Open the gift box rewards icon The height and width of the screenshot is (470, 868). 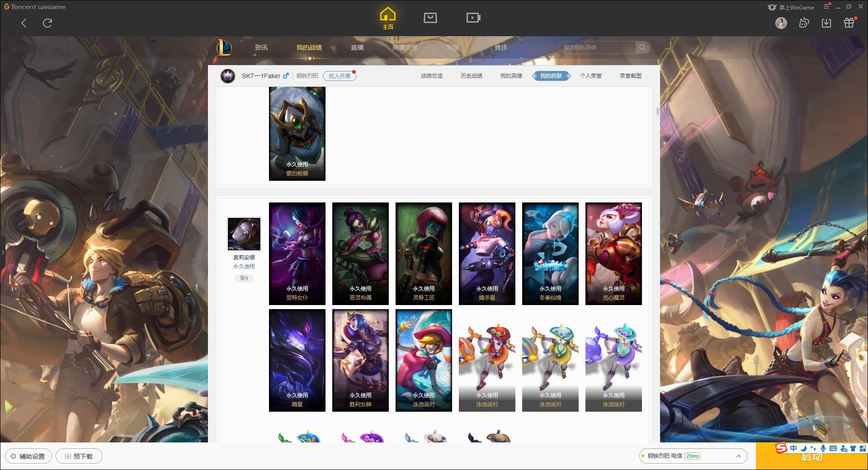(849, 23)
